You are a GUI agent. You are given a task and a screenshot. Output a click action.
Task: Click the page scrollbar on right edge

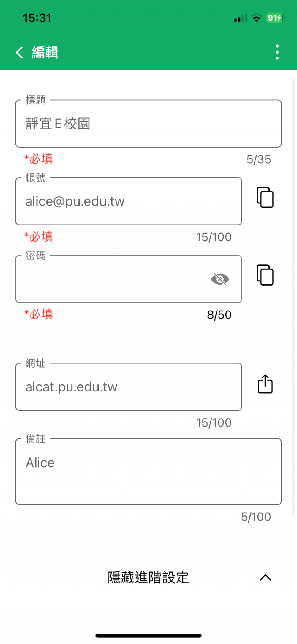coord(293,297)
